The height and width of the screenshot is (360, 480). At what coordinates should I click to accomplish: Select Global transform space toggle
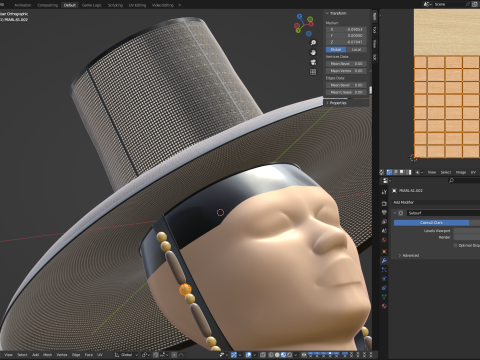(336, 49)
